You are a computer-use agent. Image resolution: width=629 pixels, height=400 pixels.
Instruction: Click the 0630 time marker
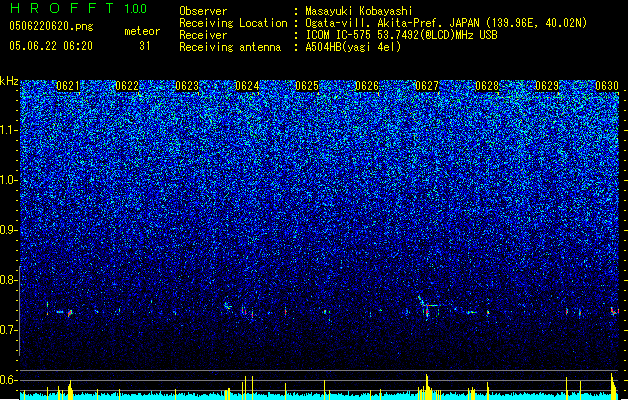point(607,86)
